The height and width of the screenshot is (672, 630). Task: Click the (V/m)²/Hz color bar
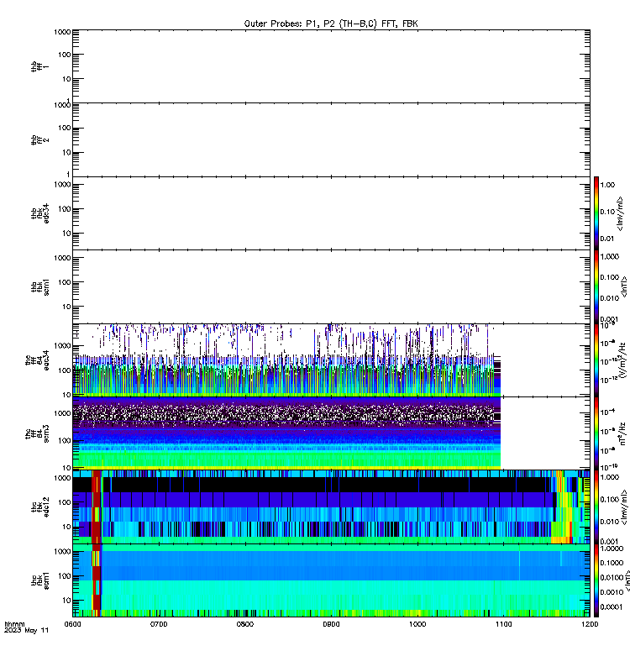pyautogui.click(x=596, y=360)
